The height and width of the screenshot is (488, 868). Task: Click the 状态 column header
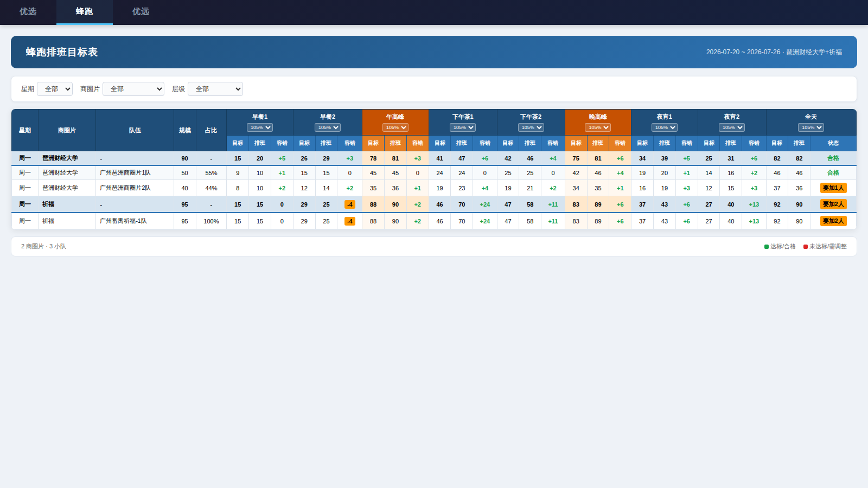833,143
